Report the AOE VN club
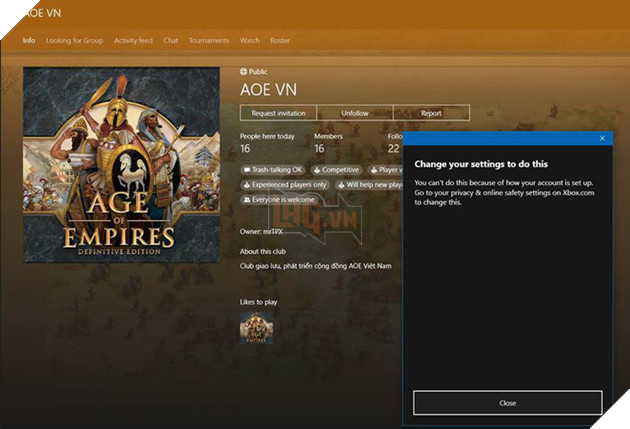The image size is (630, 429). pos(432,113)
